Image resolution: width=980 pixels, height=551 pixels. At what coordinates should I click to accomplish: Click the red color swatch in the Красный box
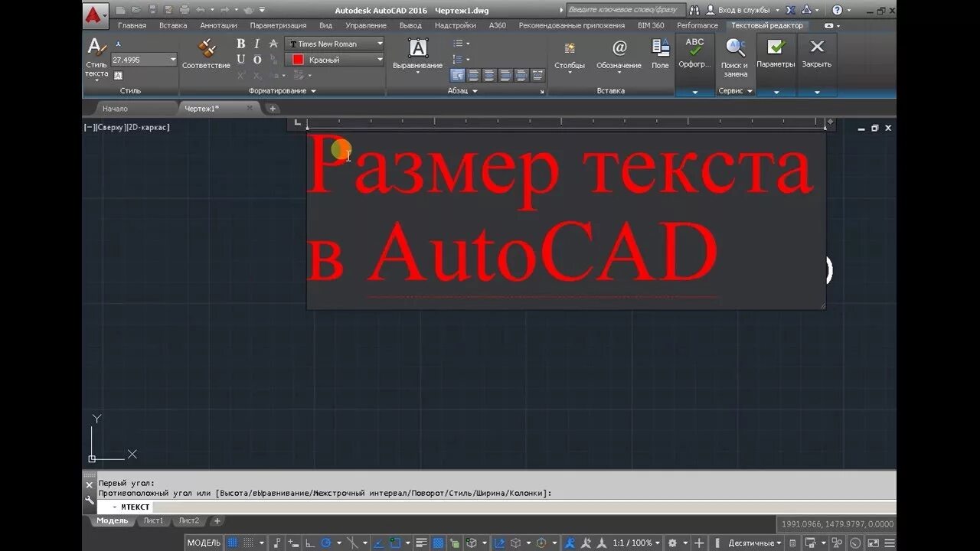[x=298, y=60]
